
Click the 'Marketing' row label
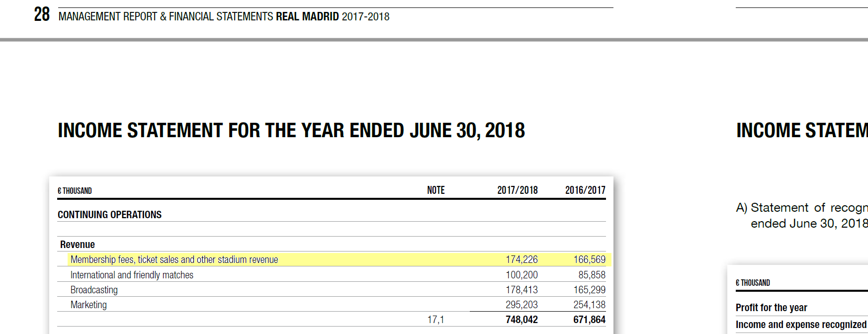pyautogui.click(x=88, y=305)
